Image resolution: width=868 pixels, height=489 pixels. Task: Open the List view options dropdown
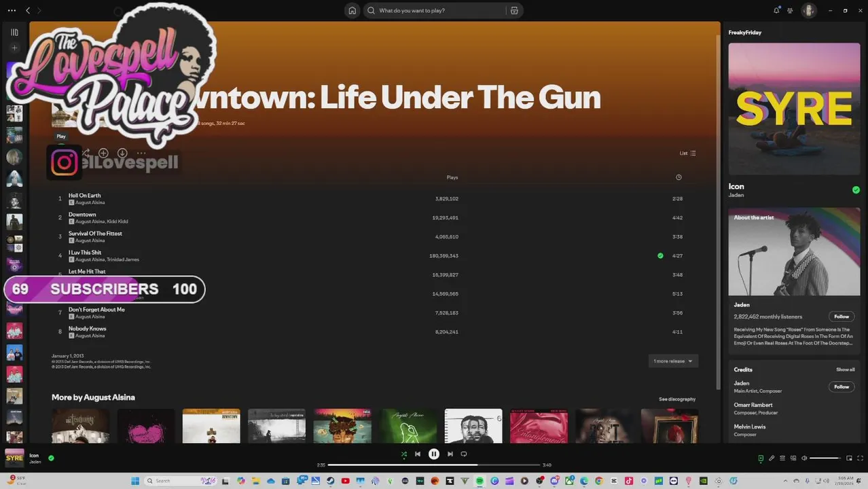click(687, 153)
